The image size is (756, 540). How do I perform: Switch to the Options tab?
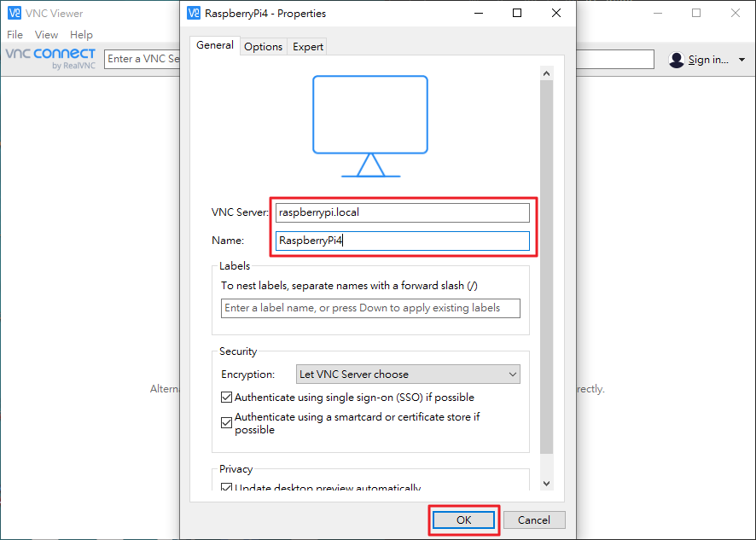(264, 47)
